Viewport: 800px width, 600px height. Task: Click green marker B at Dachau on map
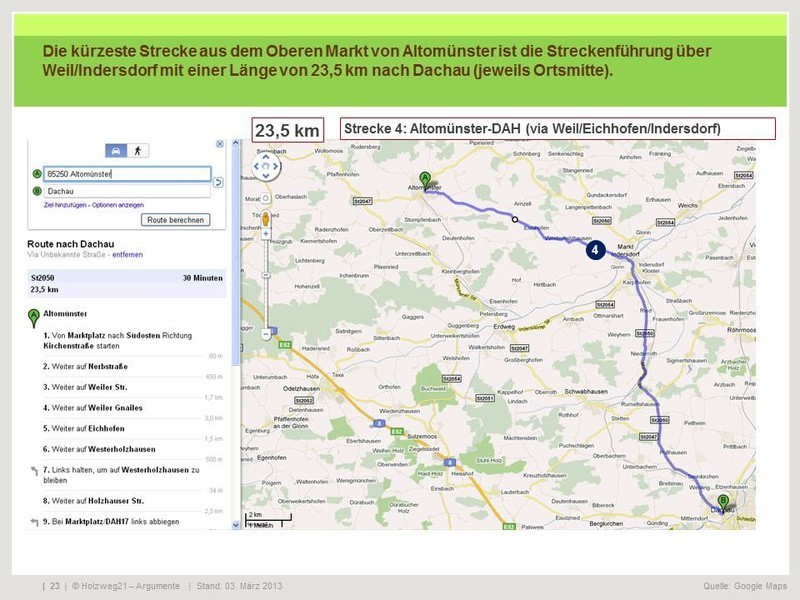point(723,501)
